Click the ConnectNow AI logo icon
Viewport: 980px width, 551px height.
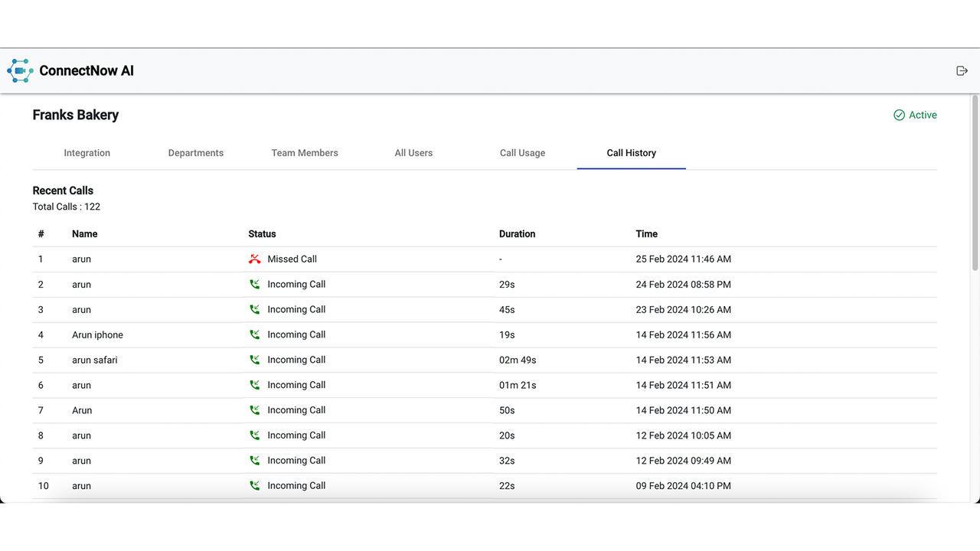(20, 70)
